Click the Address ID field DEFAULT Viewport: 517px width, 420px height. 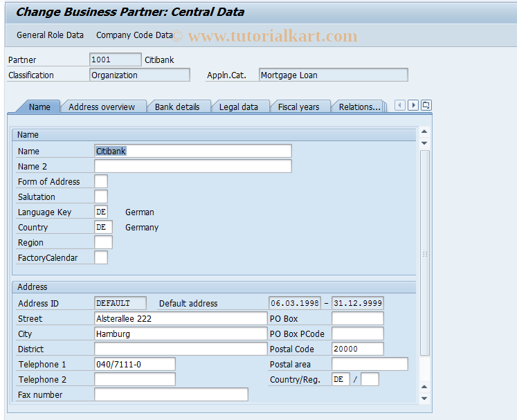(120, 303)
